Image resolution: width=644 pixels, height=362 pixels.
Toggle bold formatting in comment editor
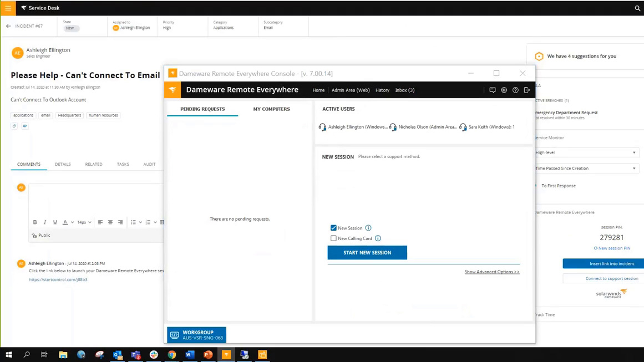click(x=34, y=222)
